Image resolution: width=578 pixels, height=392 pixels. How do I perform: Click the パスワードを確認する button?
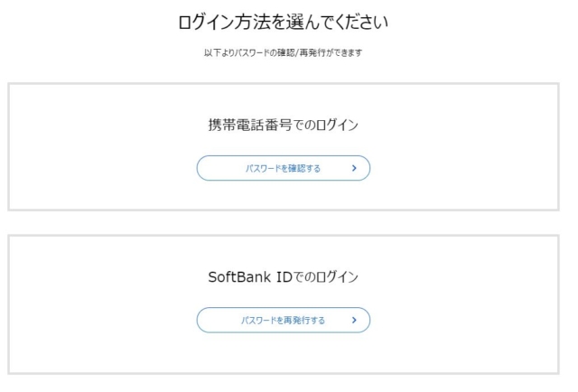(283, 168)
